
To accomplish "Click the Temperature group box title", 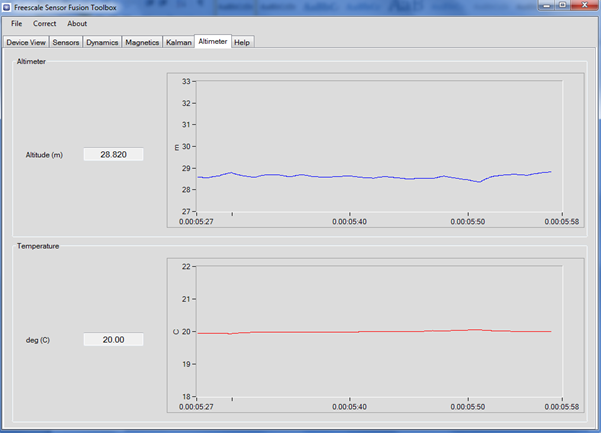I will pos(38,246).
